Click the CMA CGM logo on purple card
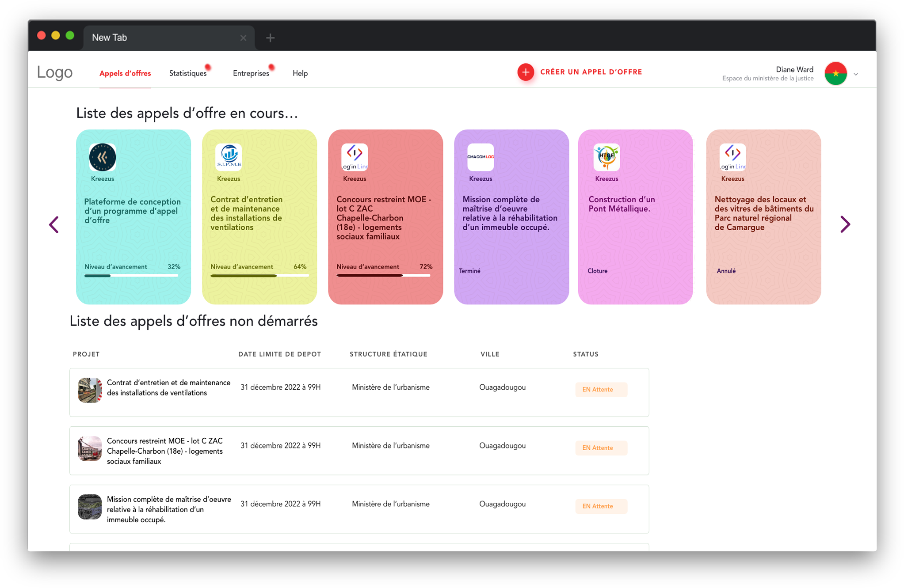This screenshot has height=588, width=904. pos(481,157)
